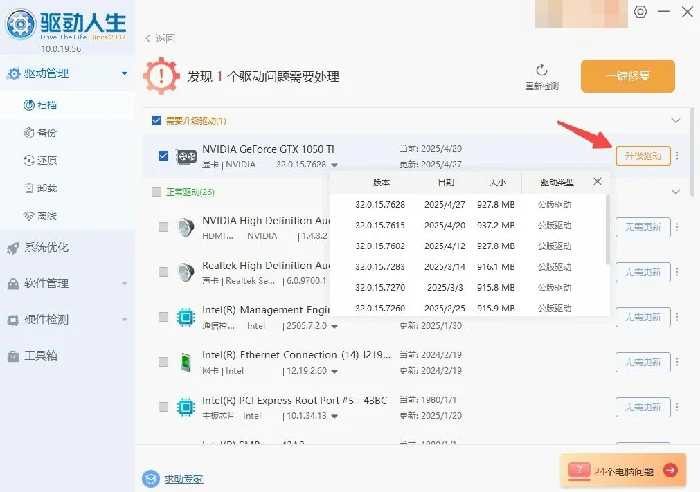Open 系统优化 rocket icon
The image size is (700, 492).
point(13,248)
